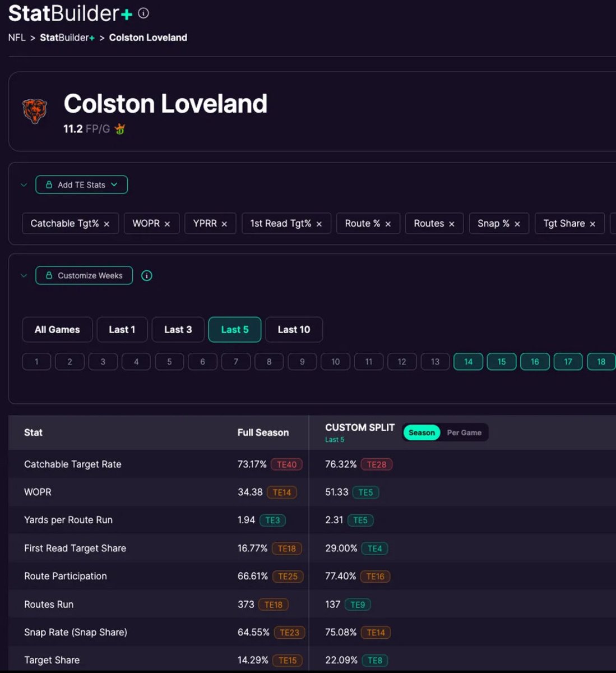Click the Yards per Route Run row label
Image resolution: width=616 pixels, height=673 pixels.
pos(68,520)
